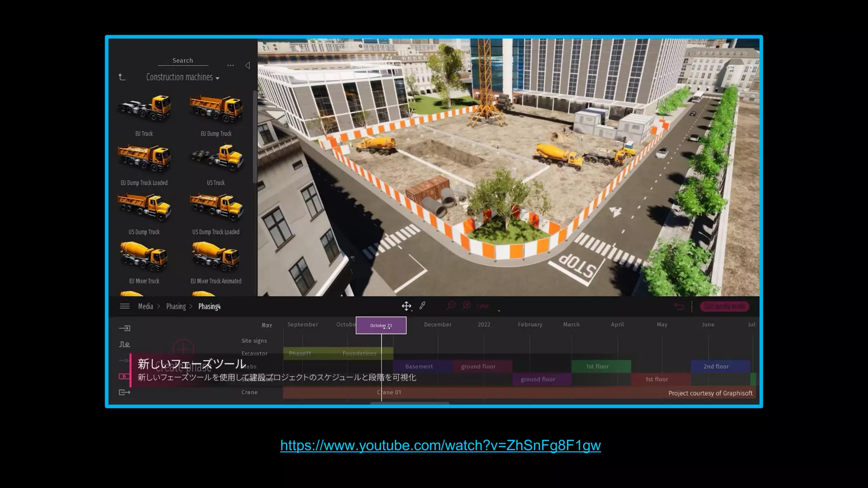Open the Phasing breadcrumb item
The width and height of the screenshot is (868, 488).
[x=176, y=306]
